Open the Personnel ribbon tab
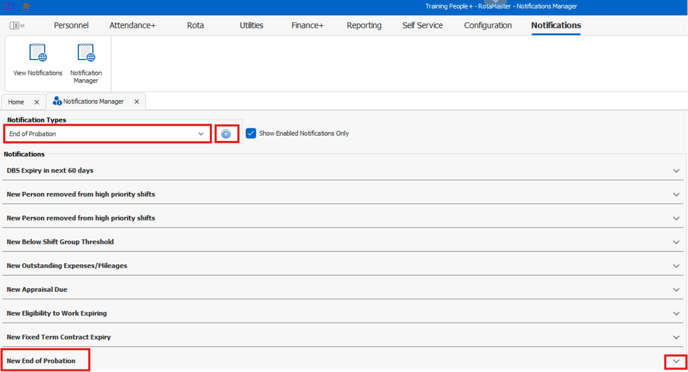 click(71, 25)
